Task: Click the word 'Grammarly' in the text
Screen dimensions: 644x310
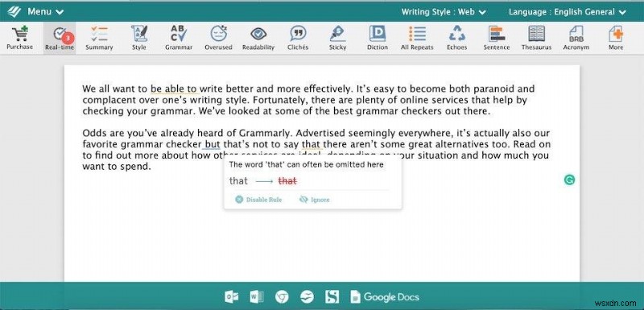Action: pyautogui.click(x=264, y=134)
